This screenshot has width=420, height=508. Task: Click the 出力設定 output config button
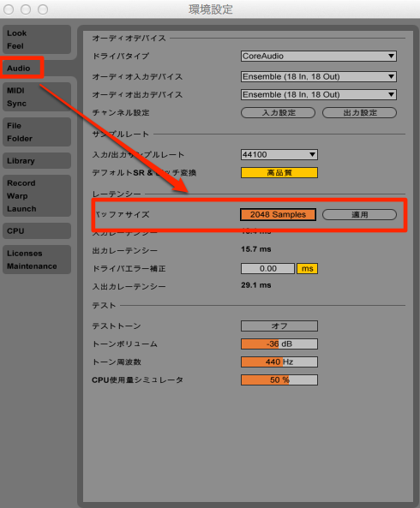coord(359,113)
